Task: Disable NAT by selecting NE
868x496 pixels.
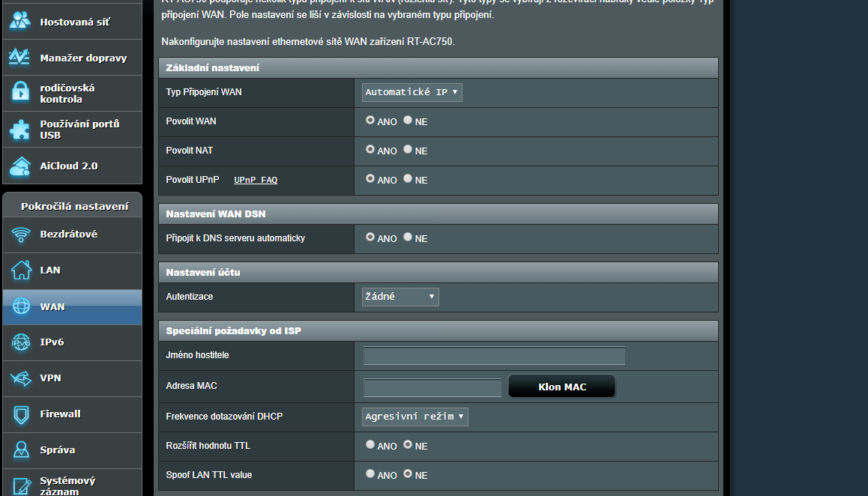Action: pos(408,149)
